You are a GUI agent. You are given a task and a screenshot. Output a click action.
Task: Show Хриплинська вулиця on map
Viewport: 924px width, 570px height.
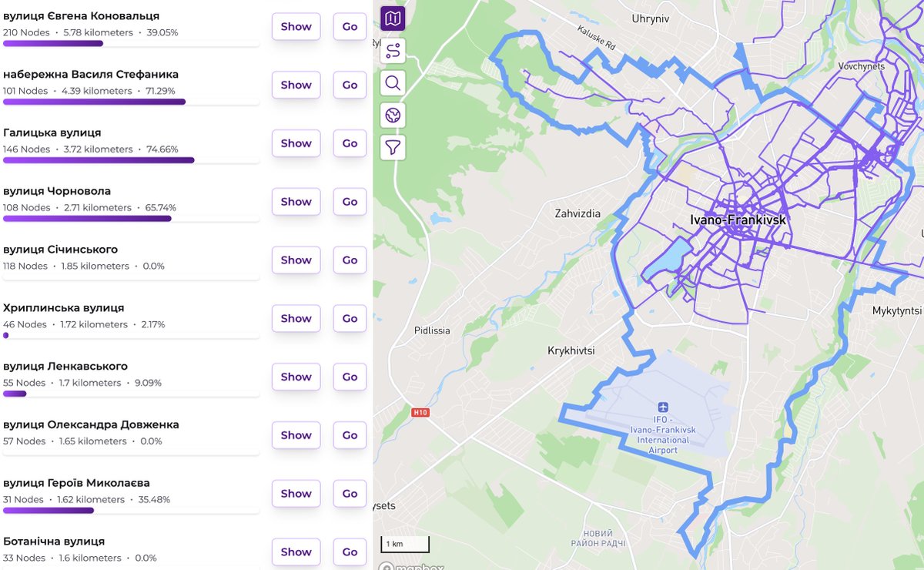click(x=296, y=318)
